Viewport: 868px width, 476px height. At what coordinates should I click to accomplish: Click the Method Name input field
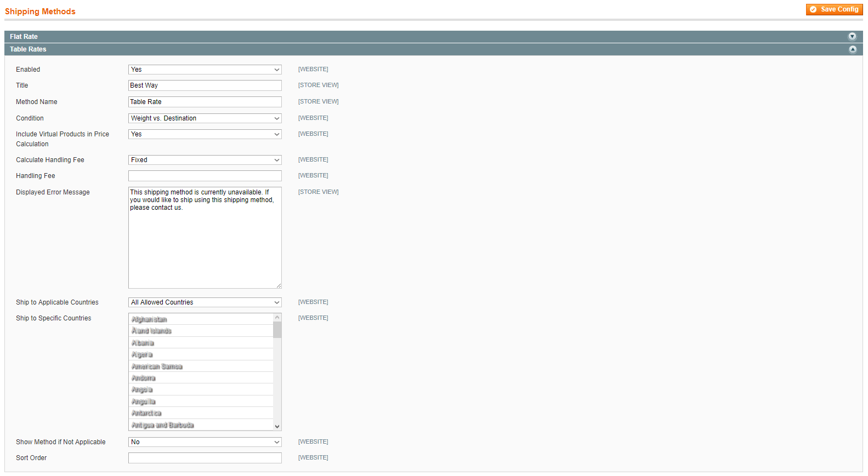click(205, 102)
